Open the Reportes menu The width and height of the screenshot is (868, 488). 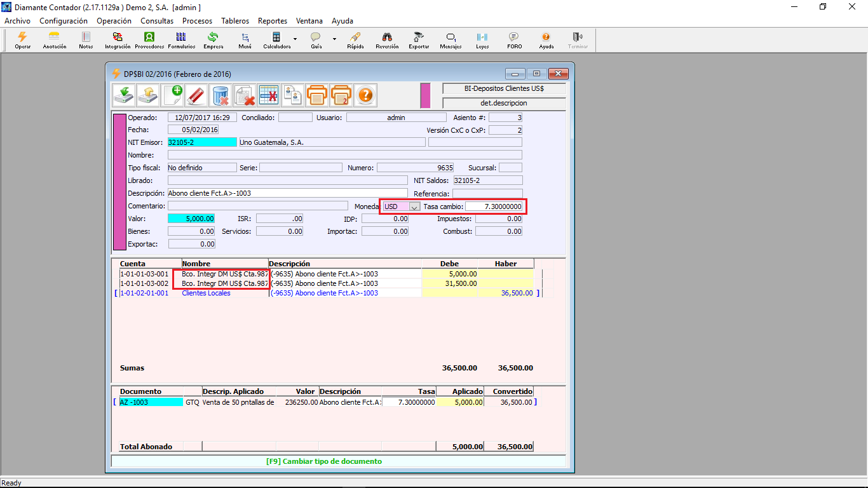click(272, 21)
